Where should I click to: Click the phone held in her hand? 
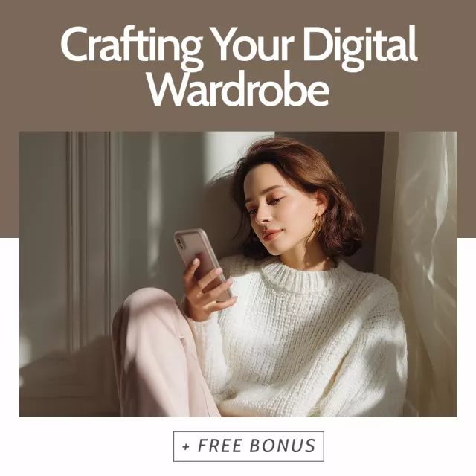tap(202, 263)
